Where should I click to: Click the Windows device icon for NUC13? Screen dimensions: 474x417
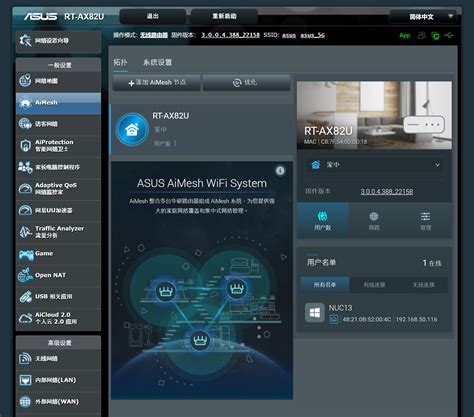314,312
